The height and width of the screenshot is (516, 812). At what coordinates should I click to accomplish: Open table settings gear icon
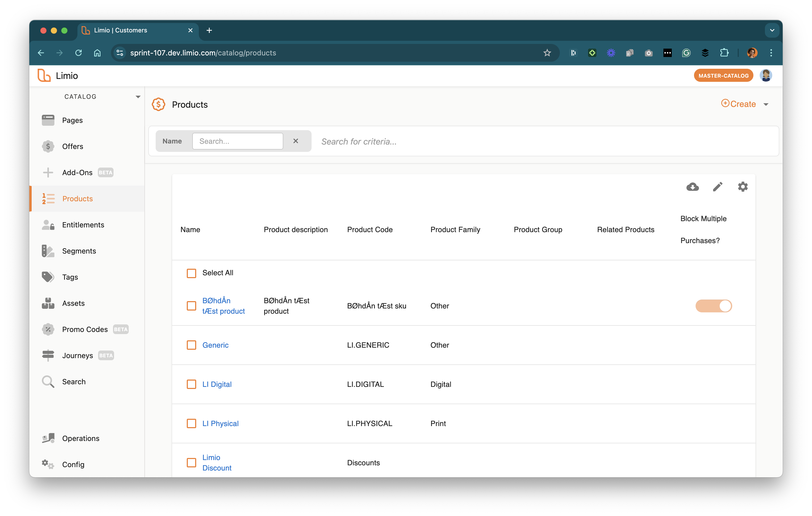pos(742,187)
